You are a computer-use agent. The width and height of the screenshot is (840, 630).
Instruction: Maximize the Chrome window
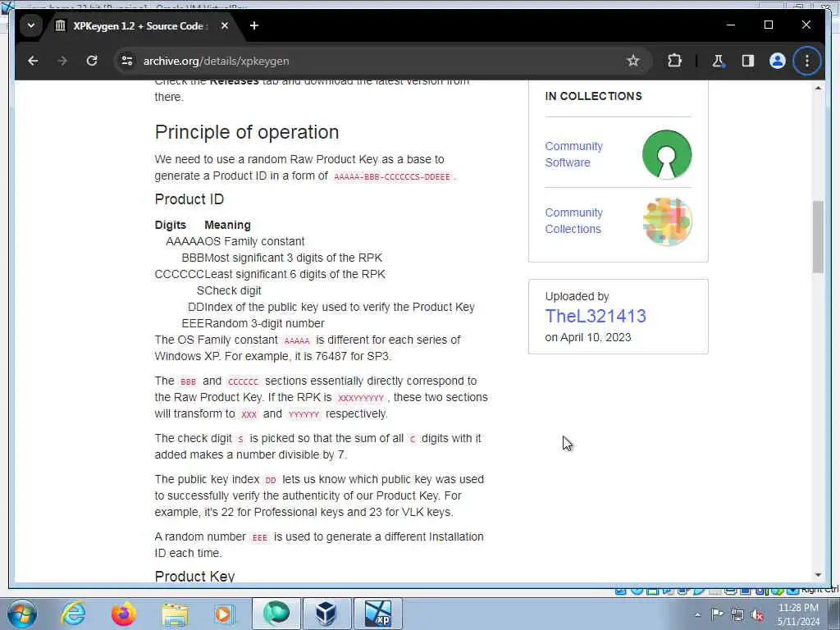click(768, 25)
